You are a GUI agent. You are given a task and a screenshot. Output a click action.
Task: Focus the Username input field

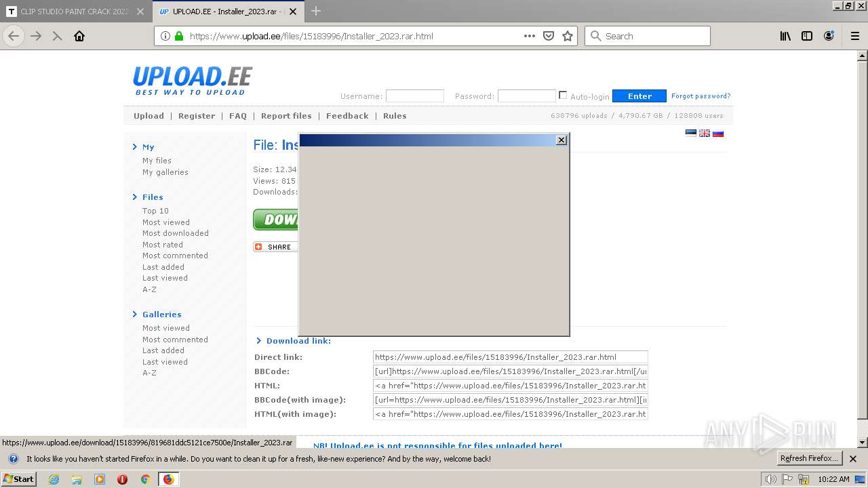click(415, 96)
